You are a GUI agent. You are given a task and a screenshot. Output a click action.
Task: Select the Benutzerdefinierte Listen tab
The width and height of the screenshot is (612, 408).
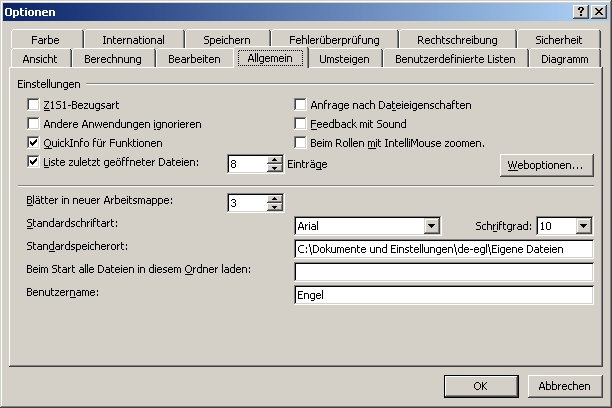[x=455, y=59]
